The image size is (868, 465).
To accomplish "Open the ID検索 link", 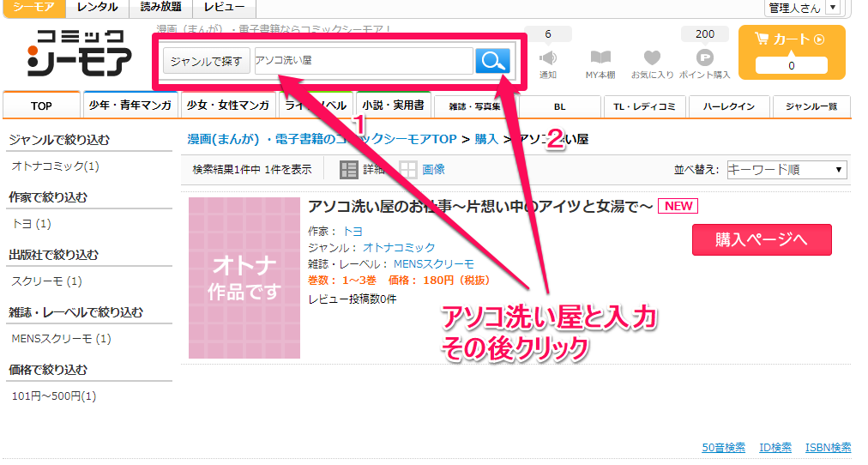I will [775, 447].
